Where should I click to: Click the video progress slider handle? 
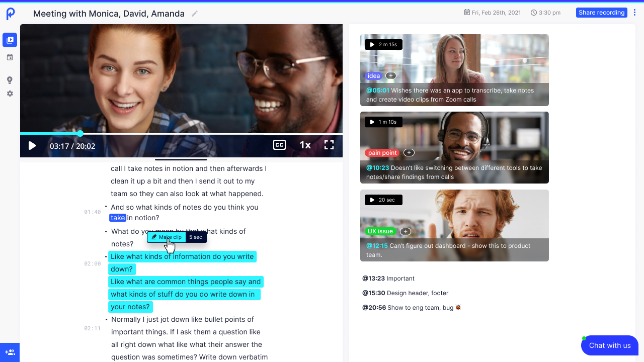click(x=80, y=133)
